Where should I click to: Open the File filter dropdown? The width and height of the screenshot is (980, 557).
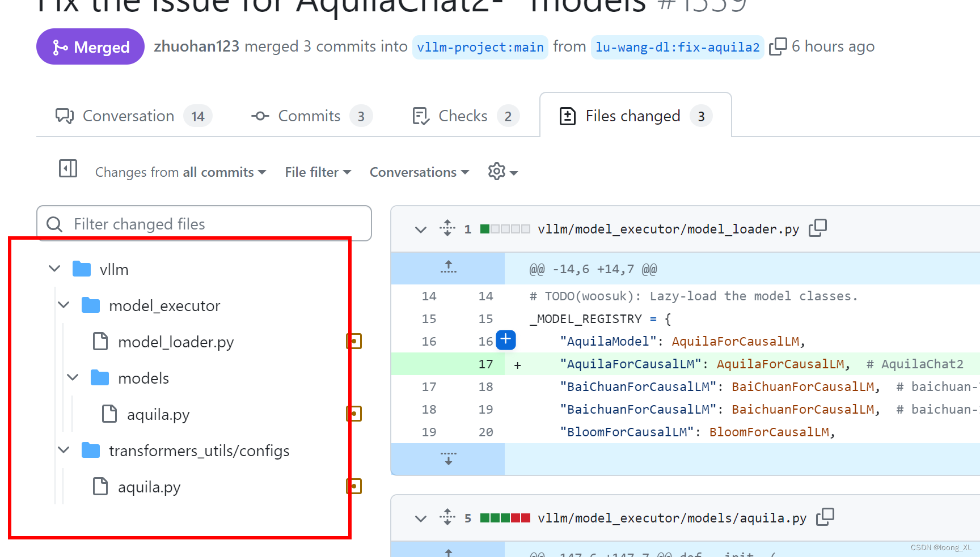318,172
